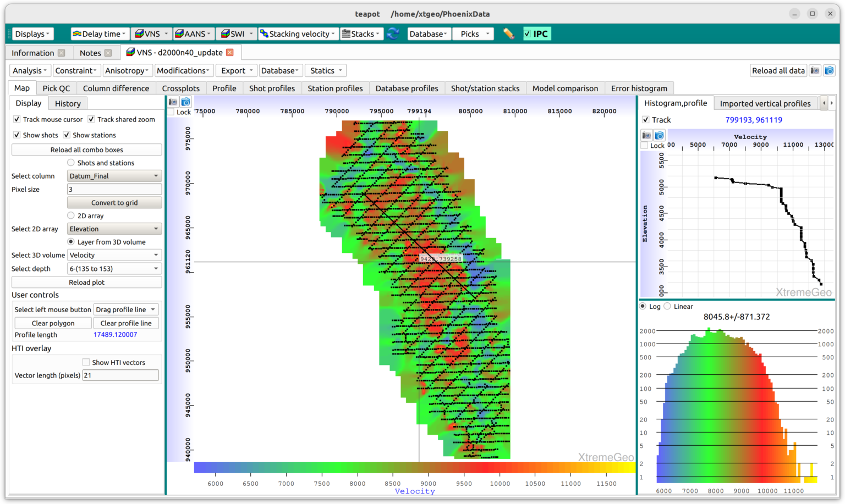Open the Select column dropdown showing Datum_Final
The image size is (845, 504).
point(114,176)
